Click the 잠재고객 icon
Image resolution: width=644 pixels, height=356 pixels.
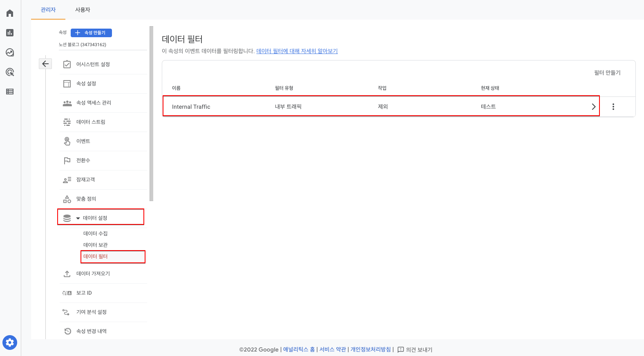pyautogui.click(x=67, y=180)
